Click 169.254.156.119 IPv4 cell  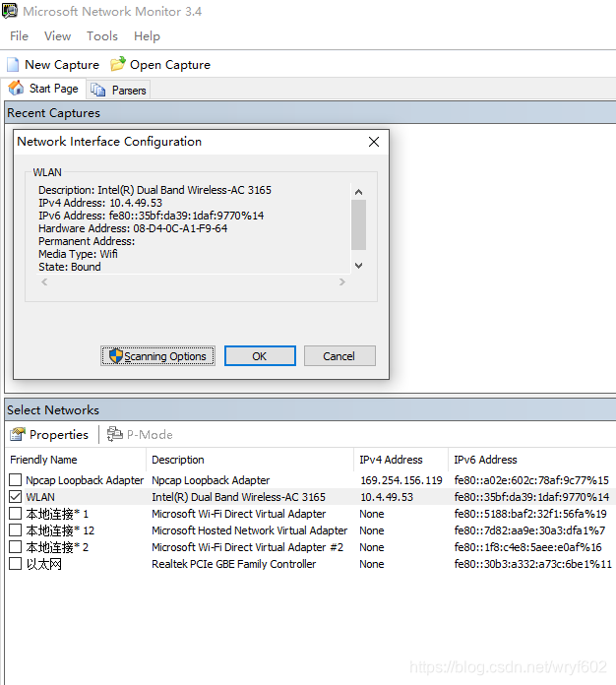(401, 480)
